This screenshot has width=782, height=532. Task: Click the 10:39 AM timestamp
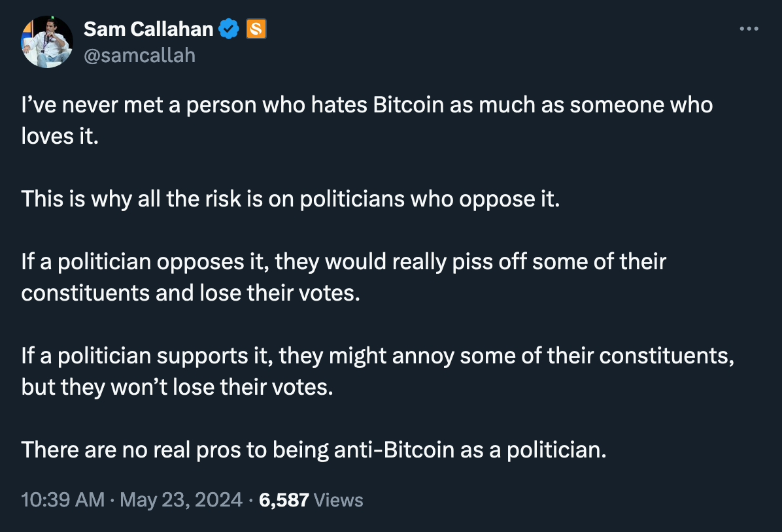(63, 499)
